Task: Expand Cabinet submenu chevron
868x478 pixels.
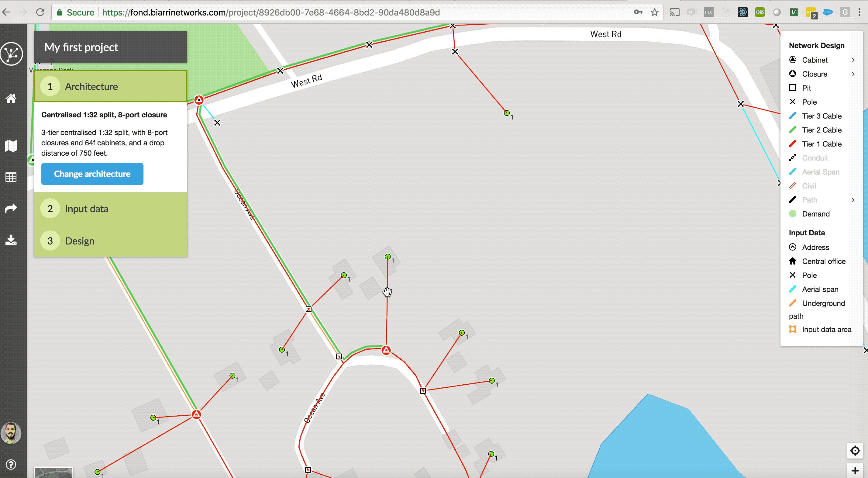Action: pyautogui.click(x=853, y=60)
